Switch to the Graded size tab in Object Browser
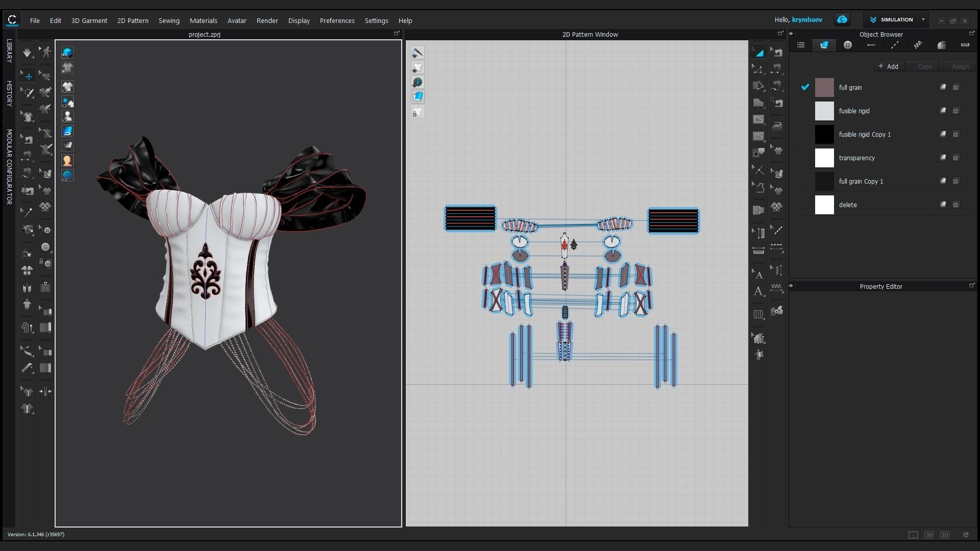This screenshot has height=551, width=980. (942, 45)
